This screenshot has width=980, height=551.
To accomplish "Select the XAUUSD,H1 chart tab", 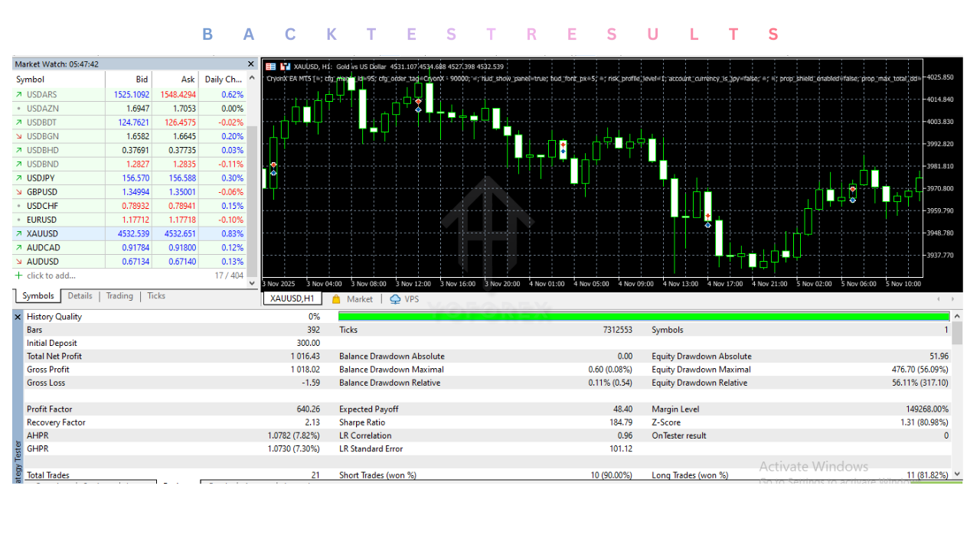I will pos(292,299).
